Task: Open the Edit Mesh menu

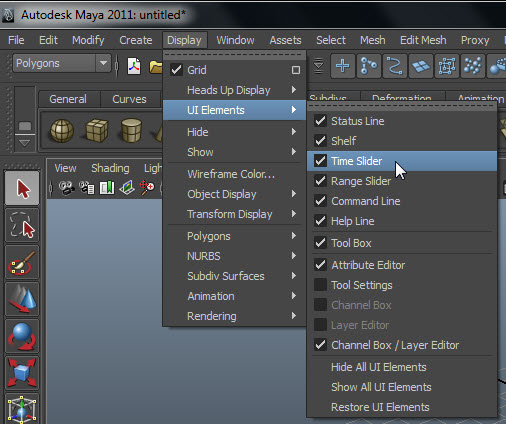Action: tap(423, 40)
